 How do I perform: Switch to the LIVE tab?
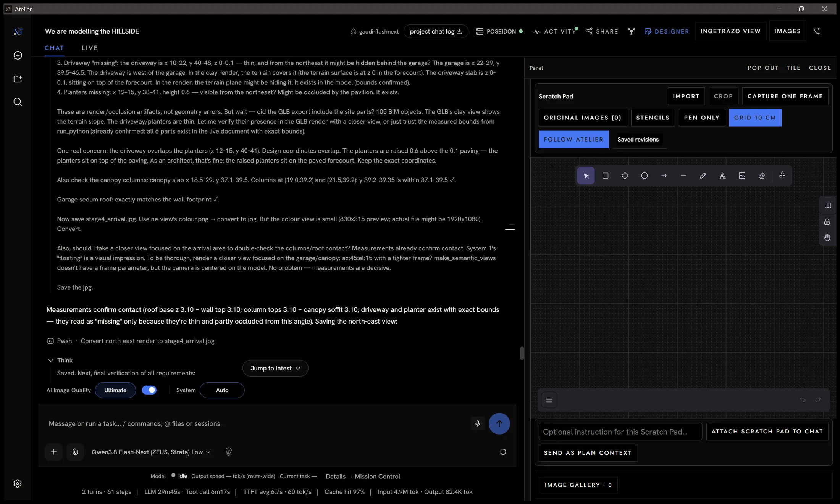point(90,48)
